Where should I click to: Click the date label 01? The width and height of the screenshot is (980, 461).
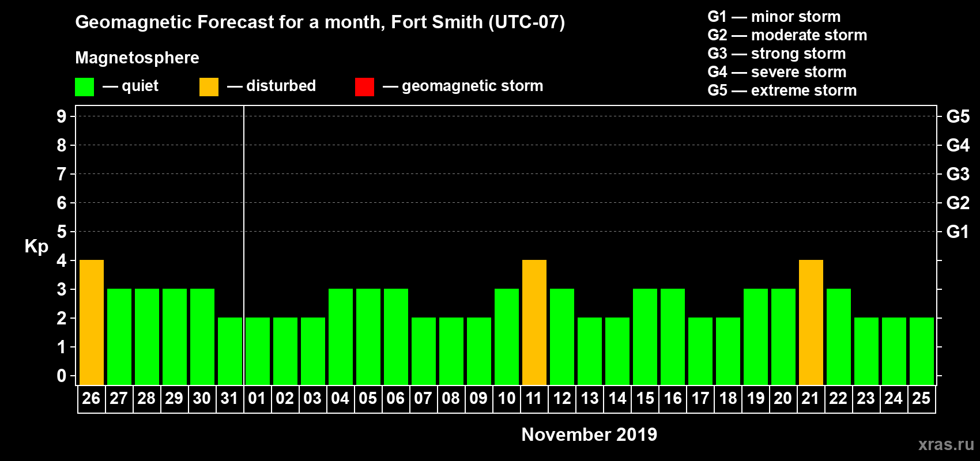(x=257, y=398)
